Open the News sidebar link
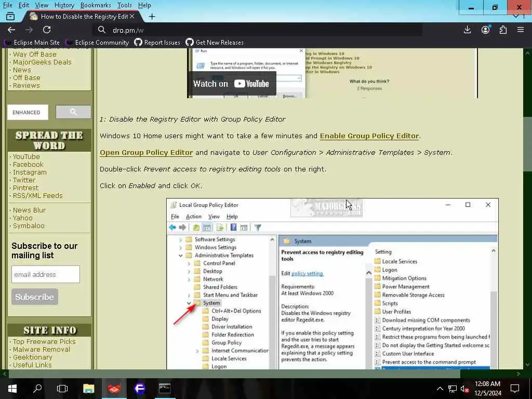This screenshot has width=532, height=399. (x=22, y=70)
